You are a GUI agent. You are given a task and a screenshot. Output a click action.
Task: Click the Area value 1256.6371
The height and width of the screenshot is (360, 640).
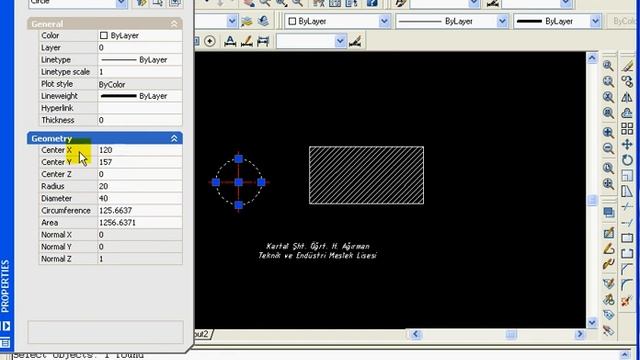pos(140,223)
